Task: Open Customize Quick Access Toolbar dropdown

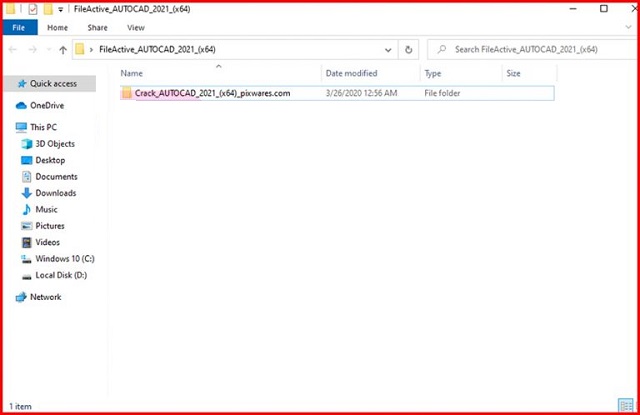Action: (x=61, y=9)
